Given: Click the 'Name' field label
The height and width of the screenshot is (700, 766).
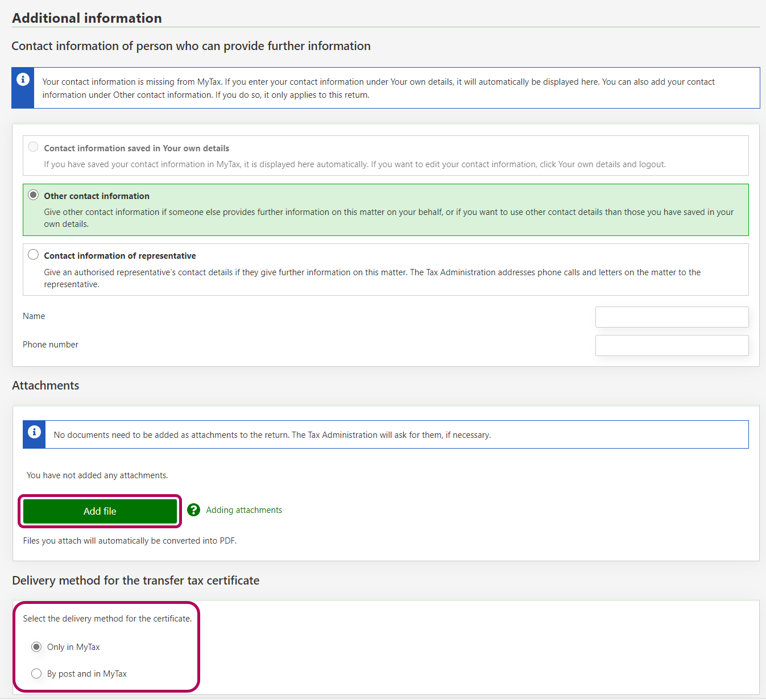Looking at the screenshot, I should 34,316.
